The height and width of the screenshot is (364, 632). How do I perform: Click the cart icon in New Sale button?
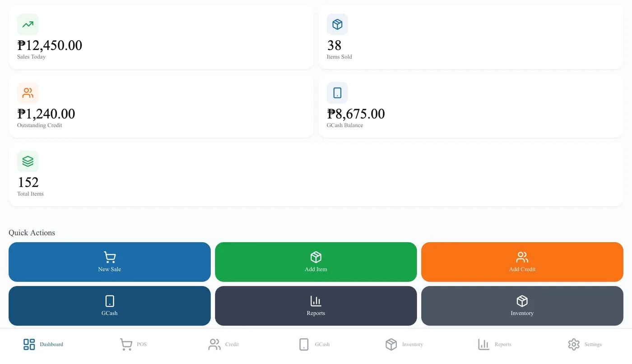click(110, 257)
